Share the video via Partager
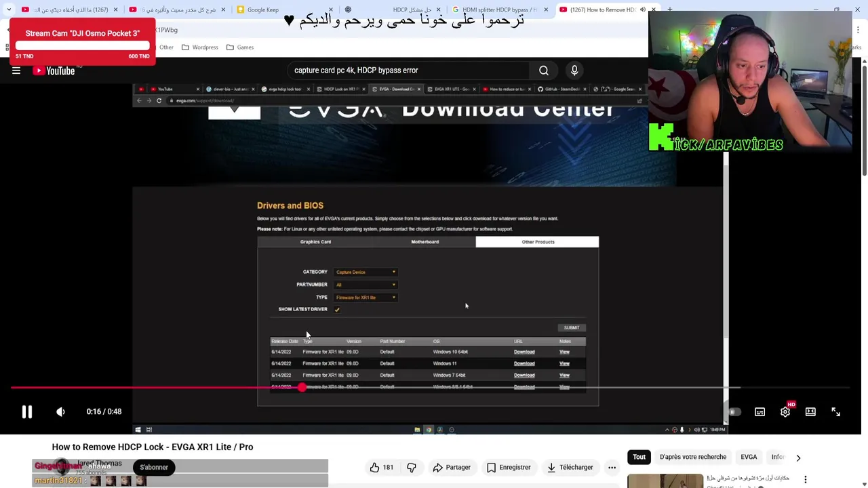Viewport: 868px width, 488px height. (452, 467)
